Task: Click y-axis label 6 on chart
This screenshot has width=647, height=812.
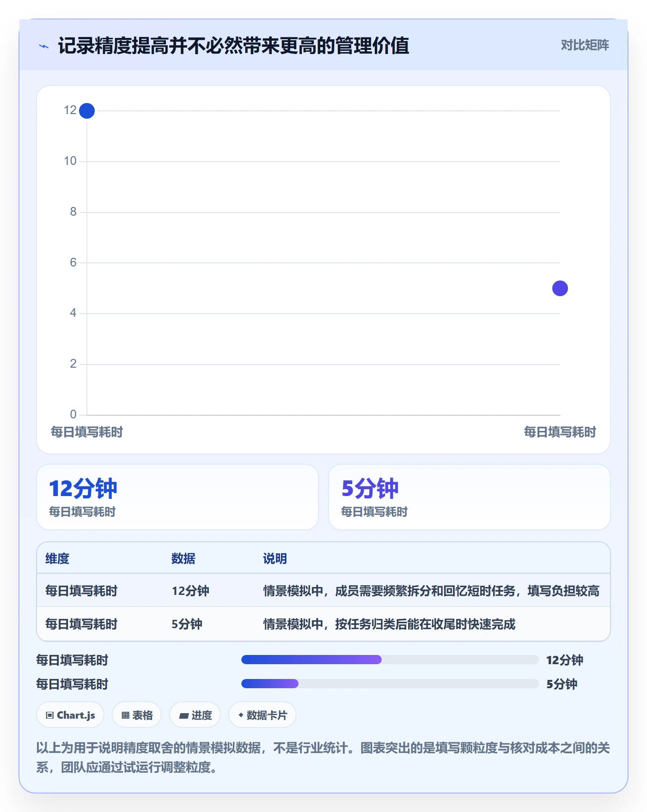Action: pyautogui.click(x=73, y=262)
